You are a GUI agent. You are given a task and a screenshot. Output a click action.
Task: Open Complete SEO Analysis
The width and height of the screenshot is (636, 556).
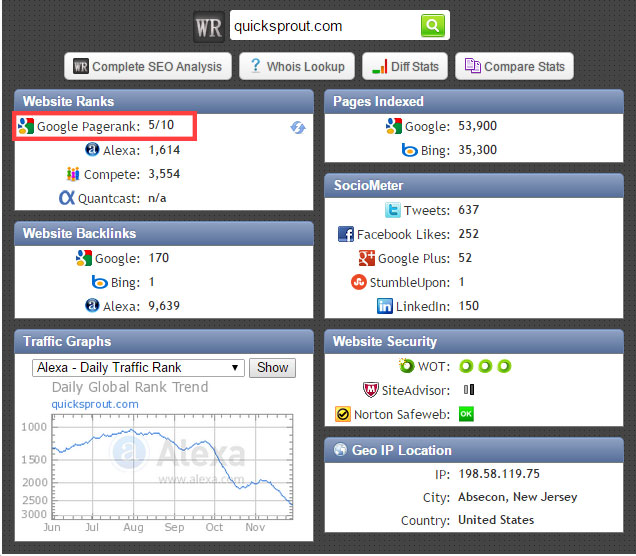coord(148,66)
